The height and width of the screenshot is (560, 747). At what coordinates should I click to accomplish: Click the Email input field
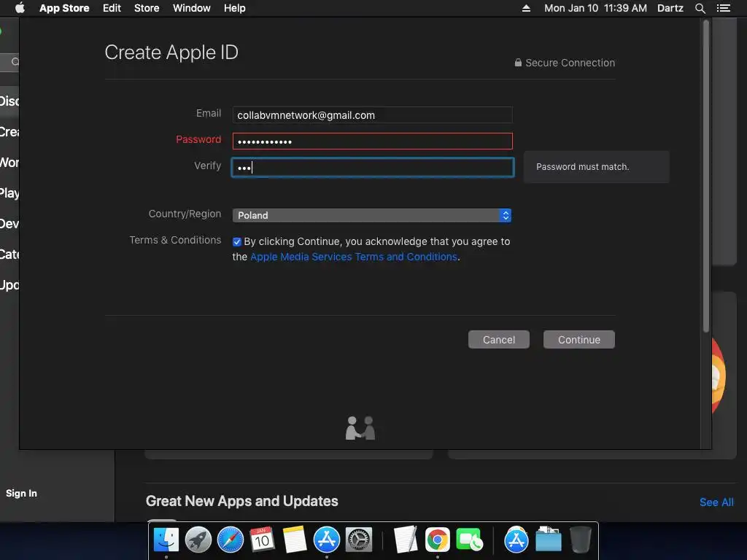coord(373,114)
